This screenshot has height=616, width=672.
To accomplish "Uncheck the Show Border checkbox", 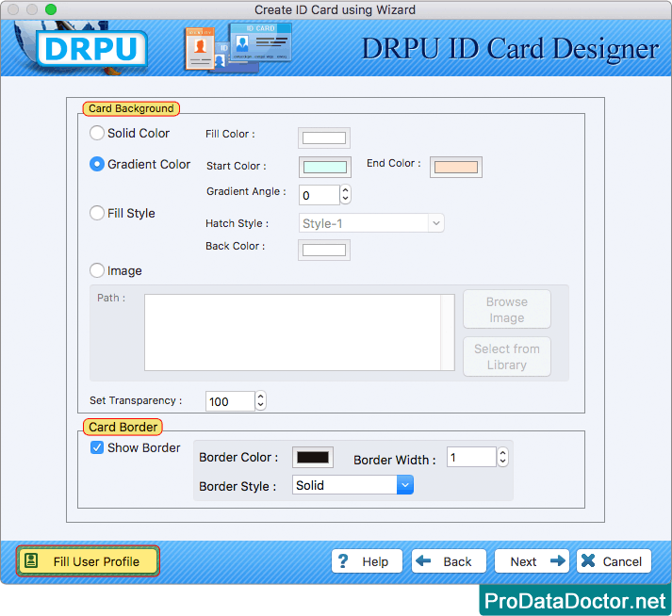I will (x=97, y=447).
